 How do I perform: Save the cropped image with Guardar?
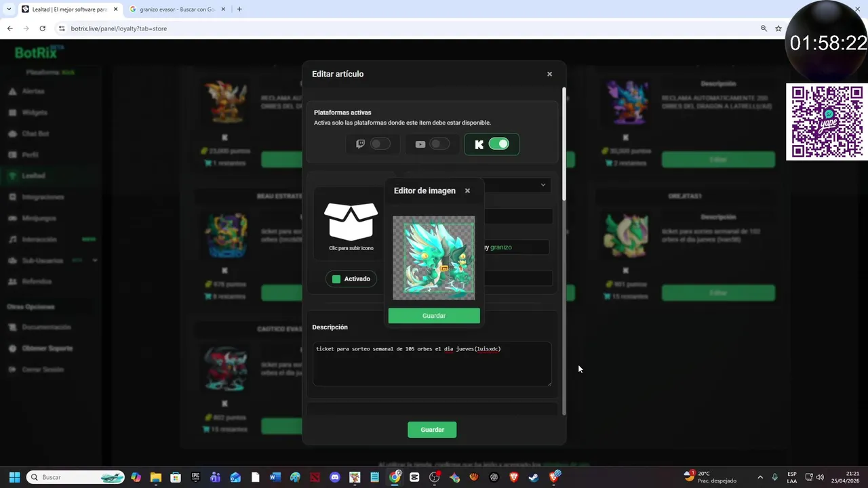434,316
